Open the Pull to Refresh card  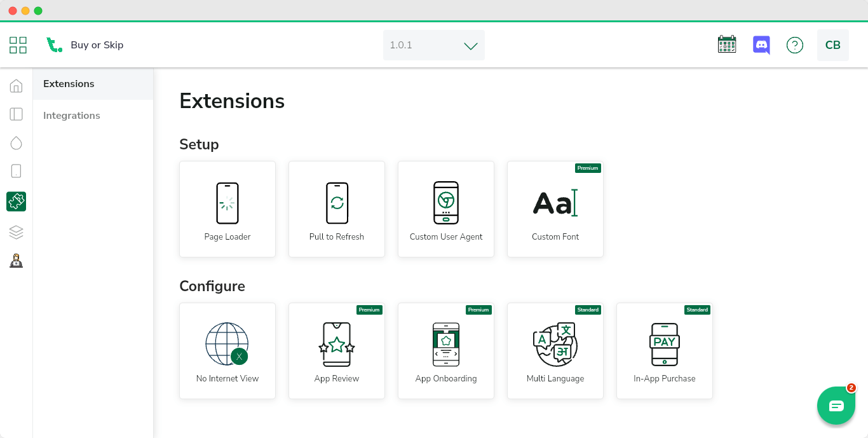pyautogui.click(x=337, y=209)
